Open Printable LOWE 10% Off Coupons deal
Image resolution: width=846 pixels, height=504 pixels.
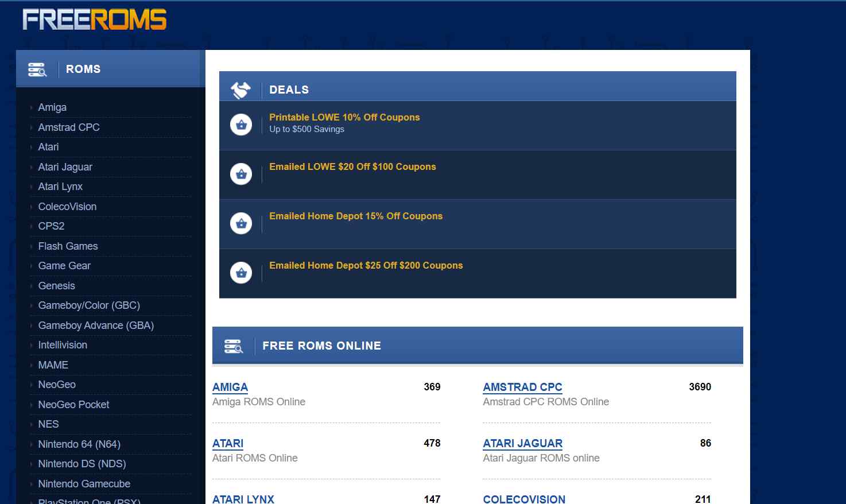pyautogui.click(x=344, y=117)
